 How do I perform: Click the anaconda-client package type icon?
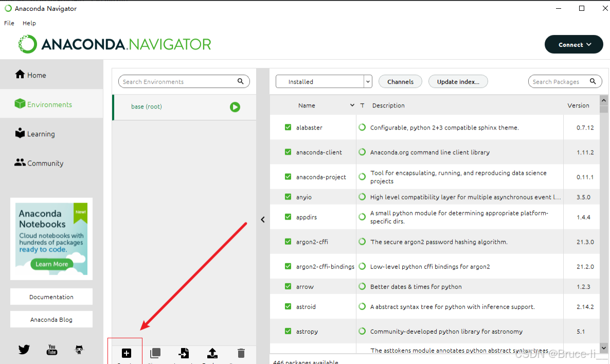(362, 152)
